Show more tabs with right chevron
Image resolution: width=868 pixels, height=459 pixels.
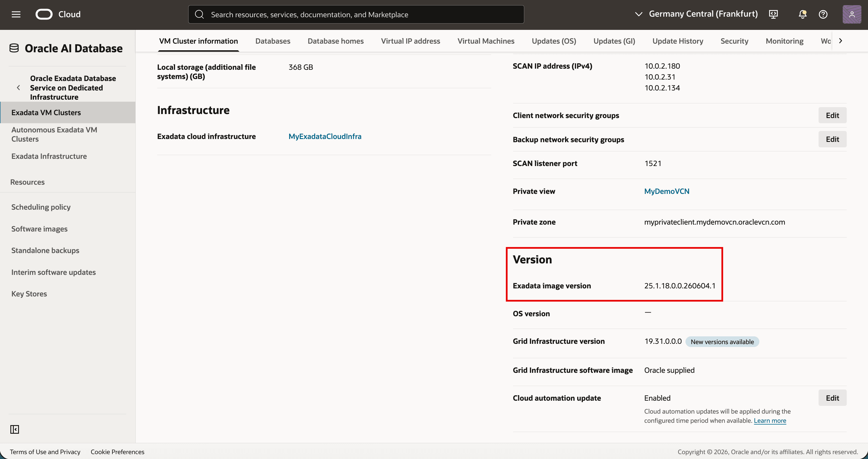pyautogui.click(x=840, y=41)
